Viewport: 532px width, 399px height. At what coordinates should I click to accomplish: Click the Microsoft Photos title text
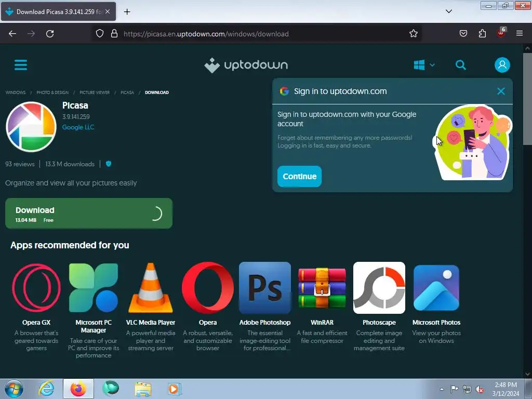(x=436, y=322)
